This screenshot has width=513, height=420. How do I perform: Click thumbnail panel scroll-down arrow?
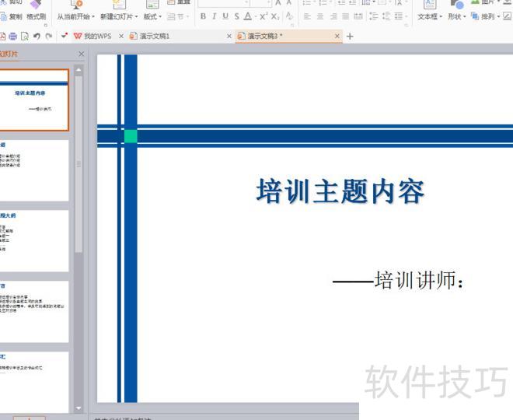click(x=79, y=408)
